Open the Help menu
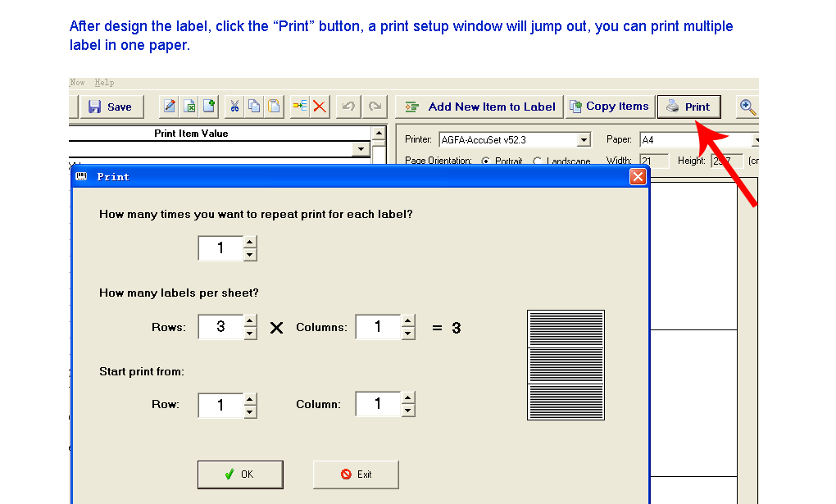The width and height of the screenshot is (836, 504). pos(104,83)
